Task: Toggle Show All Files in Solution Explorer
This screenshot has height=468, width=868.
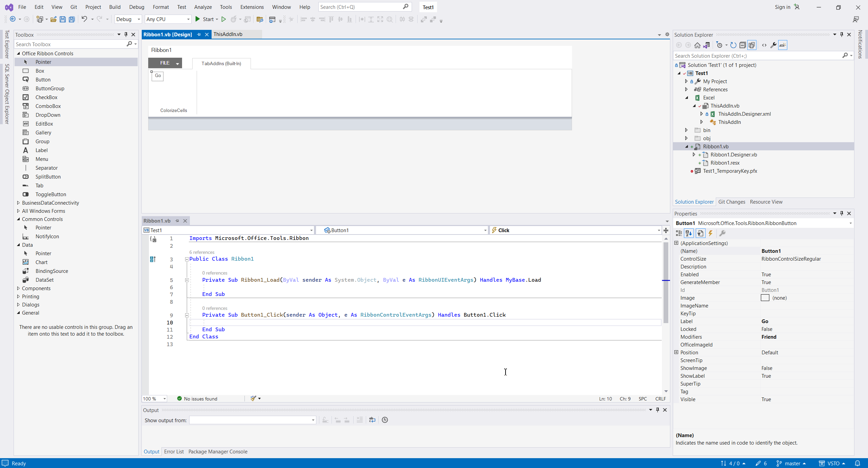Action: tap(752, 45)
